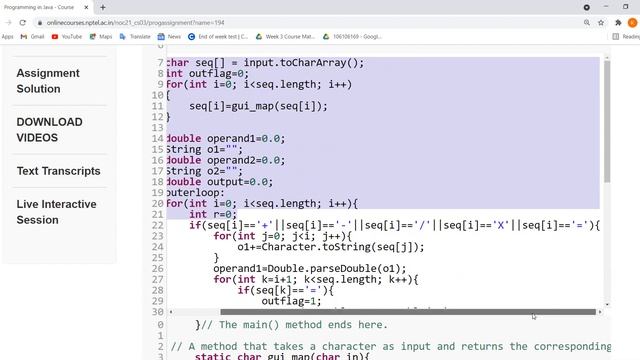Open Text Transcripts in sidebar

pyautogui.click(x=58, y=171)
